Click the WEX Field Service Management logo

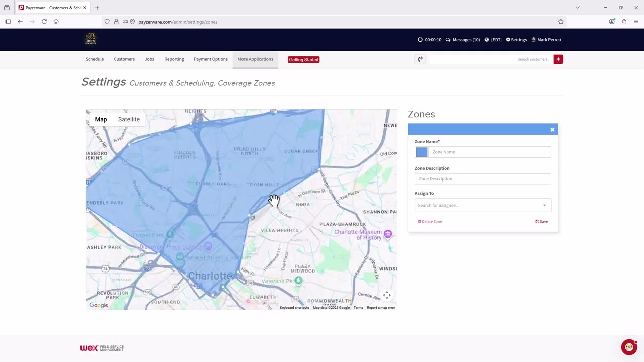[102, 348]
